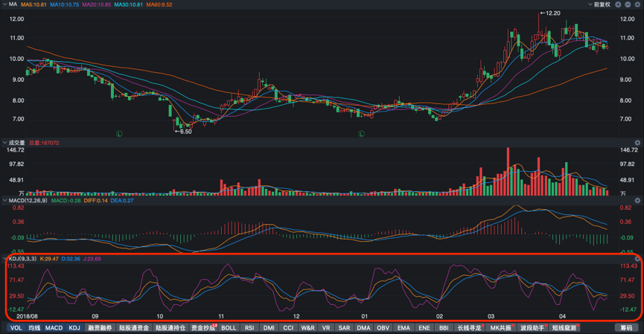Zoom in chart with plus icon
The width and height of the screenshot is (644, 334).
point(618,4)
